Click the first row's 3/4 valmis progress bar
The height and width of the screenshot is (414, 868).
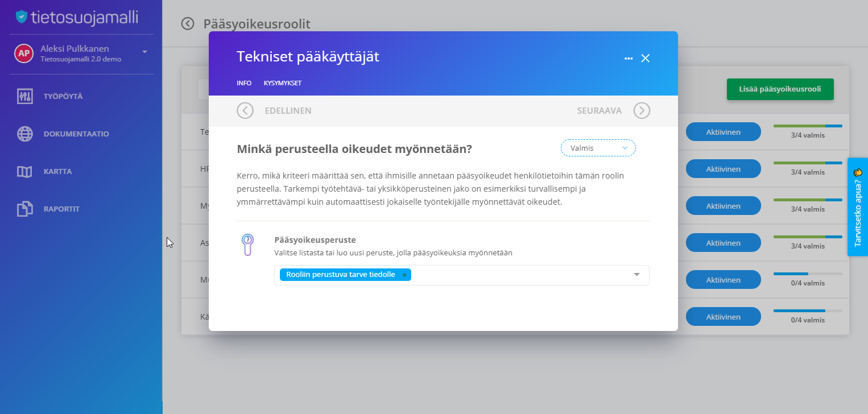click(808, 126)
